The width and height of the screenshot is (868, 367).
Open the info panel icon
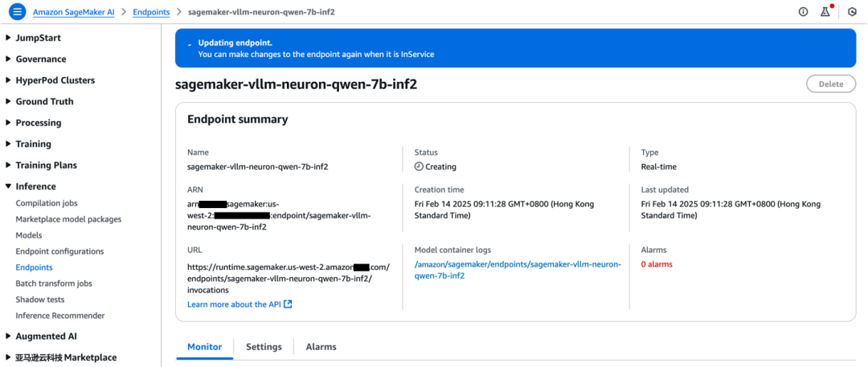point(803,11)
